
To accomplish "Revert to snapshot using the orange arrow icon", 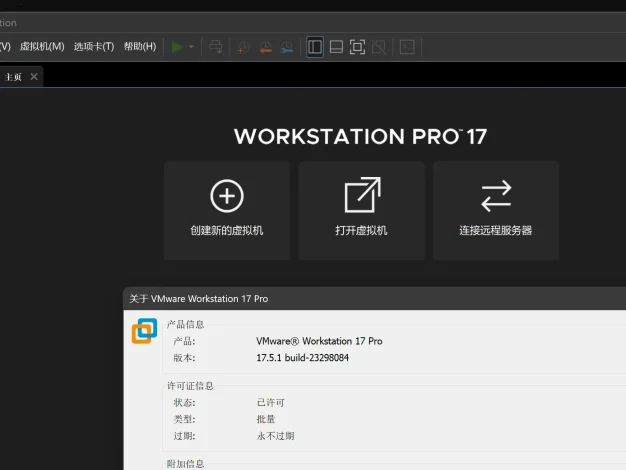I will coord(265,48).
